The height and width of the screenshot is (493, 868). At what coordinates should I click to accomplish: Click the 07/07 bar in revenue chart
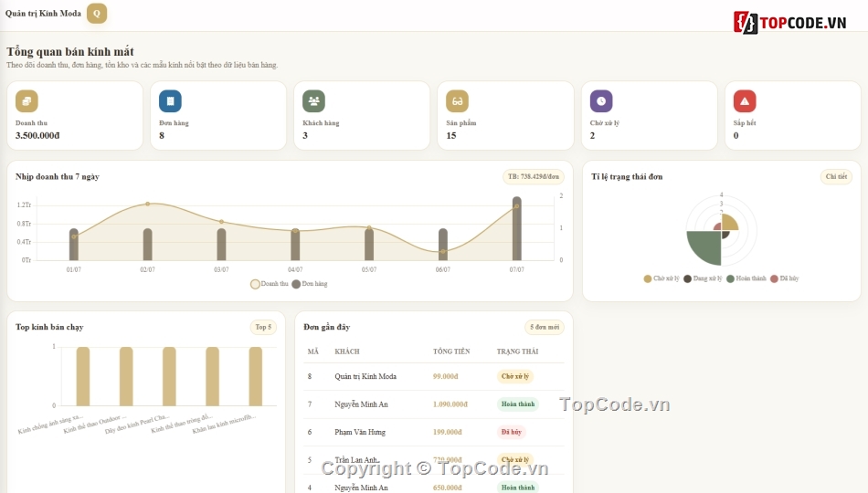(x=516, y=228)
